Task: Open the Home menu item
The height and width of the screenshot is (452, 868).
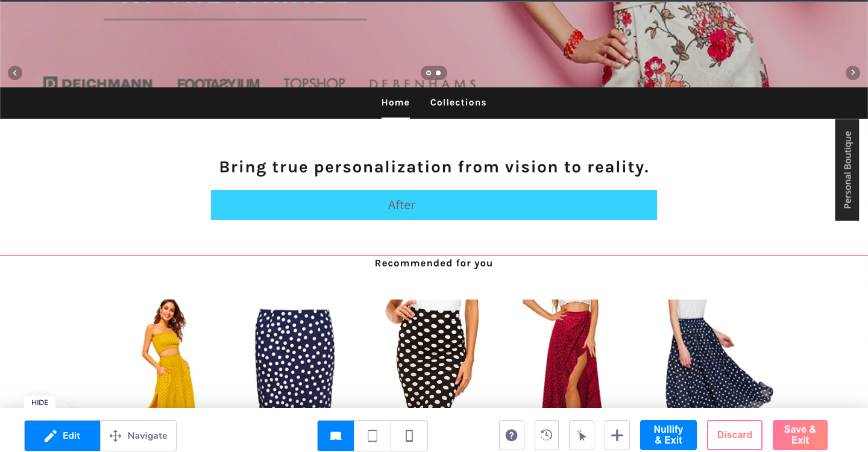Action: tap(395, 102)
